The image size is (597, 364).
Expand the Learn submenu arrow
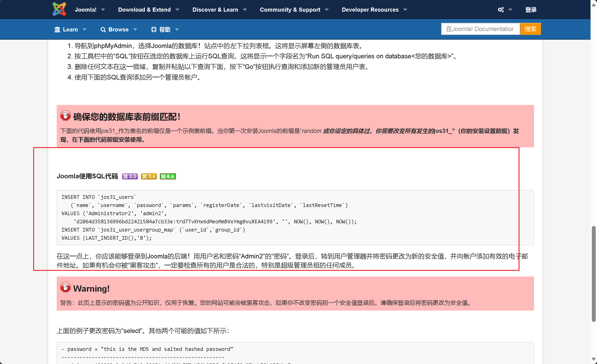[84, 30]
